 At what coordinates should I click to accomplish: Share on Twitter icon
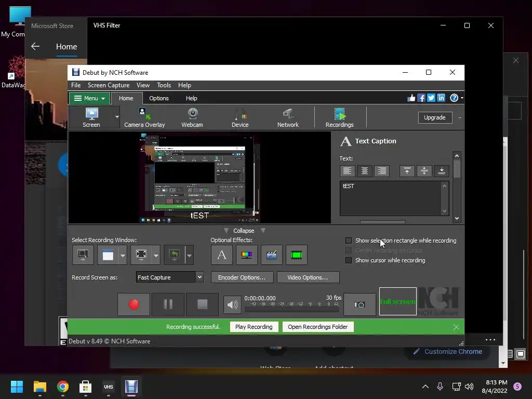(x=431, y=98)
